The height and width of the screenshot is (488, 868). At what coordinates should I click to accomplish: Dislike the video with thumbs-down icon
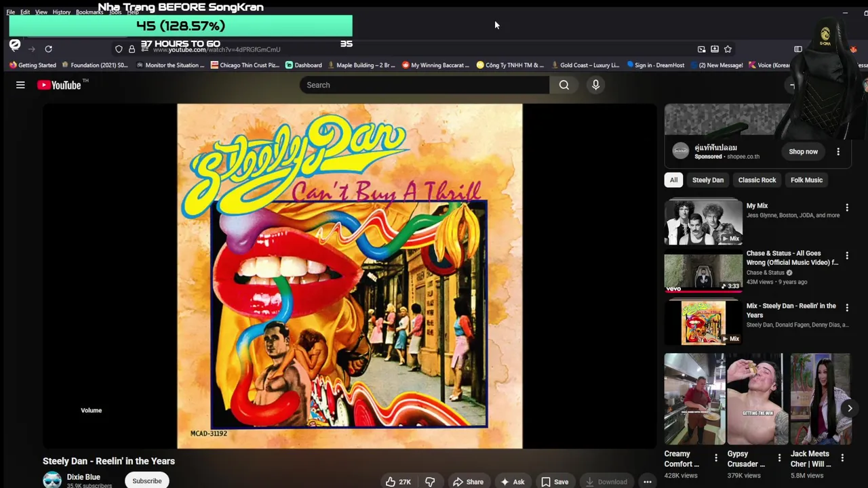point(430,481)
